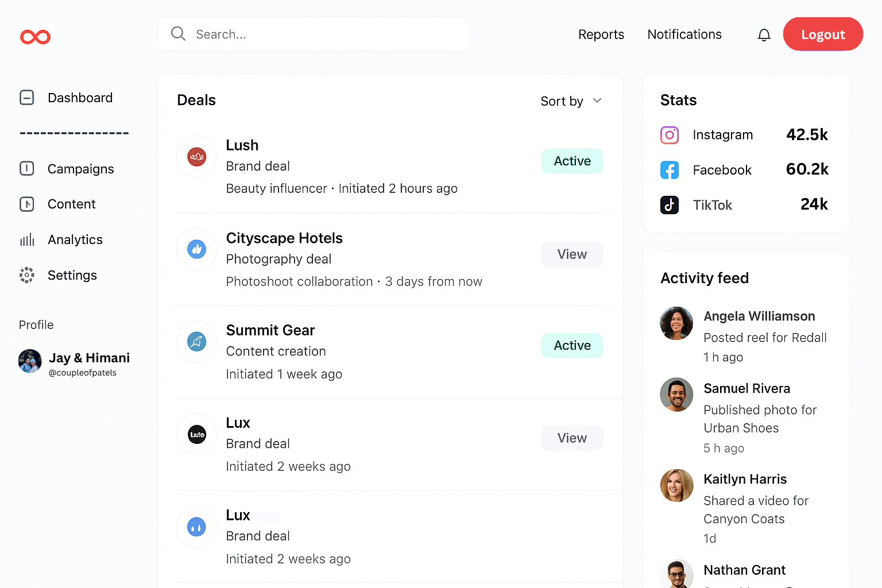Image resolution: width=882 pixels, height=588 pixels.
Task: Click the TikTok icon in Stats
Action: [670, 205]
